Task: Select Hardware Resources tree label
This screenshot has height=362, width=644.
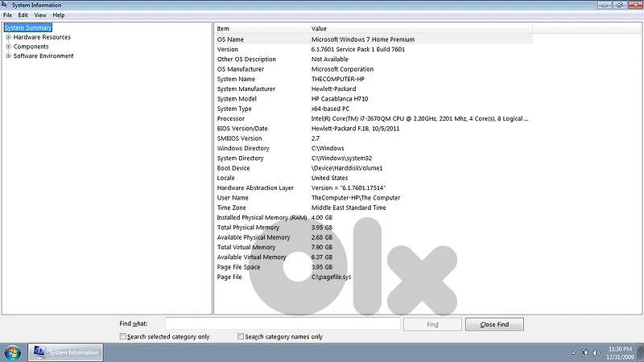Action: pos(42,37)
